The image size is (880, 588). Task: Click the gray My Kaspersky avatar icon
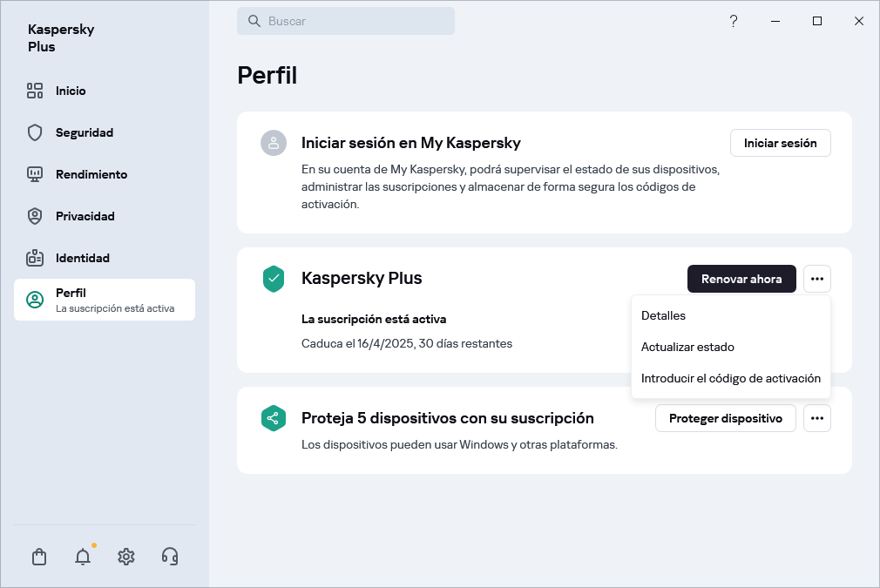point(274,143)
